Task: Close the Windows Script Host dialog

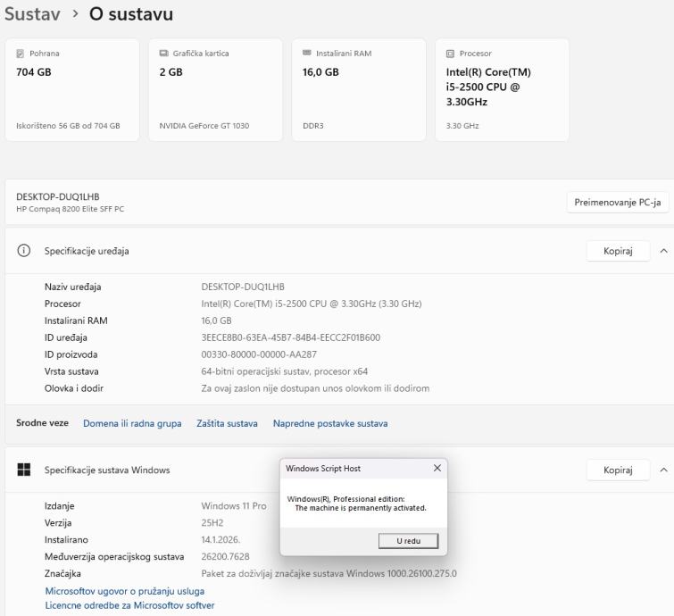Action: point(437,468)
